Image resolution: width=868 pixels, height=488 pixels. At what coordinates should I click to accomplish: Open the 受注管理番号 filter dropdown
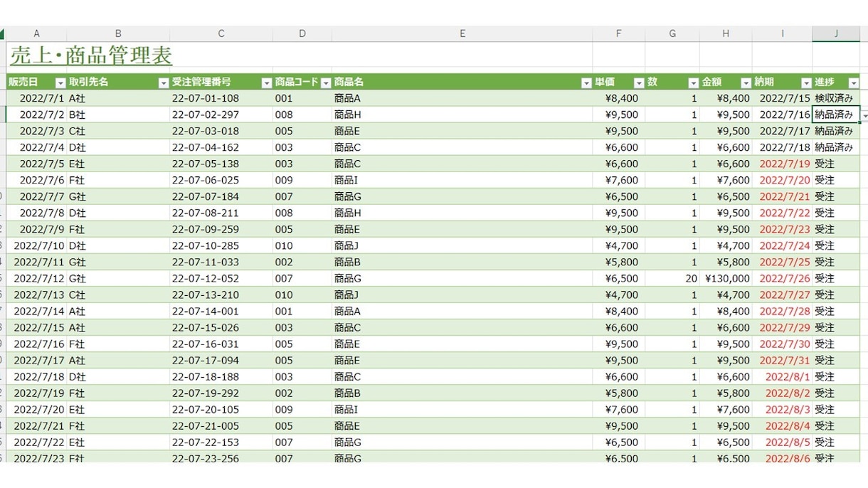[x=266, y=83]
